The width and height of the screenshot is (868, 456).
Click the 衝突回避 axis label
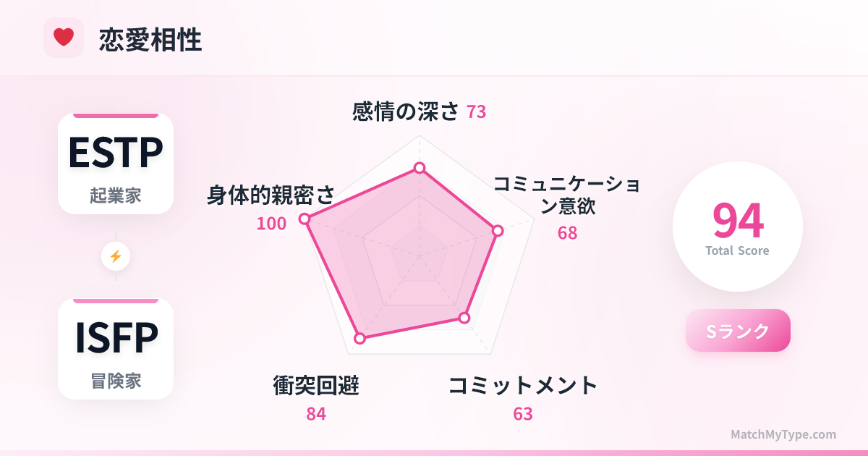click(316, 386)
